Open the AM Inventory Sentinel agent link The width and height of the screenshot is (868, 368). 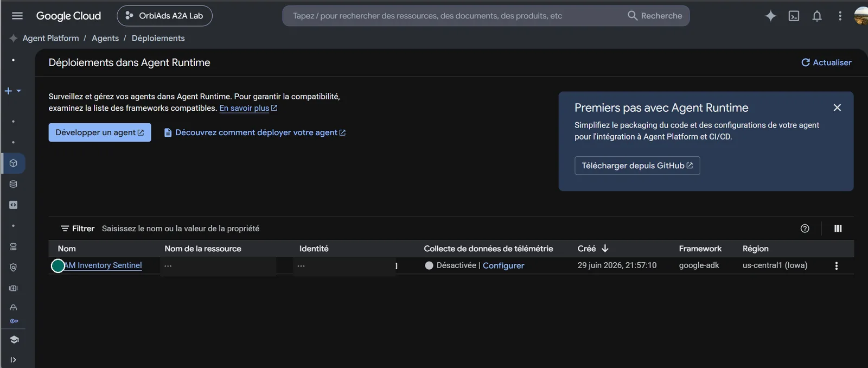tap(103, 265)
